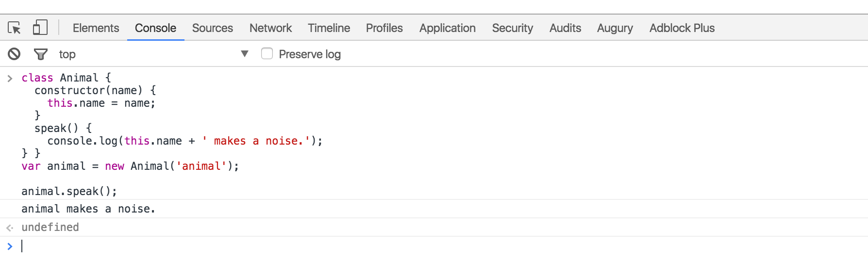This screenshot has height=262, width=868.
Task: Select the Audits tab
Action: point(565,28)
